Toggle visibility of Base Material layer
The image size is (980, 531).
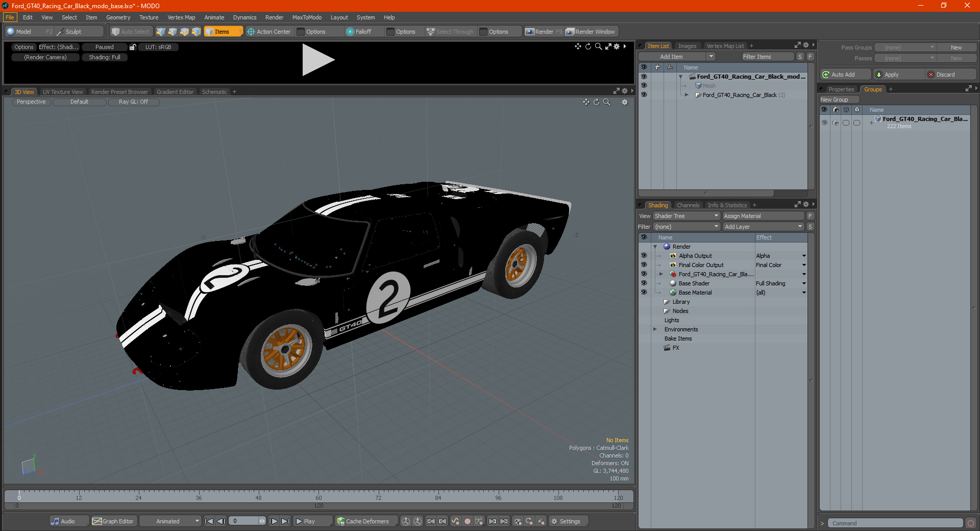(x=644, y=293)
